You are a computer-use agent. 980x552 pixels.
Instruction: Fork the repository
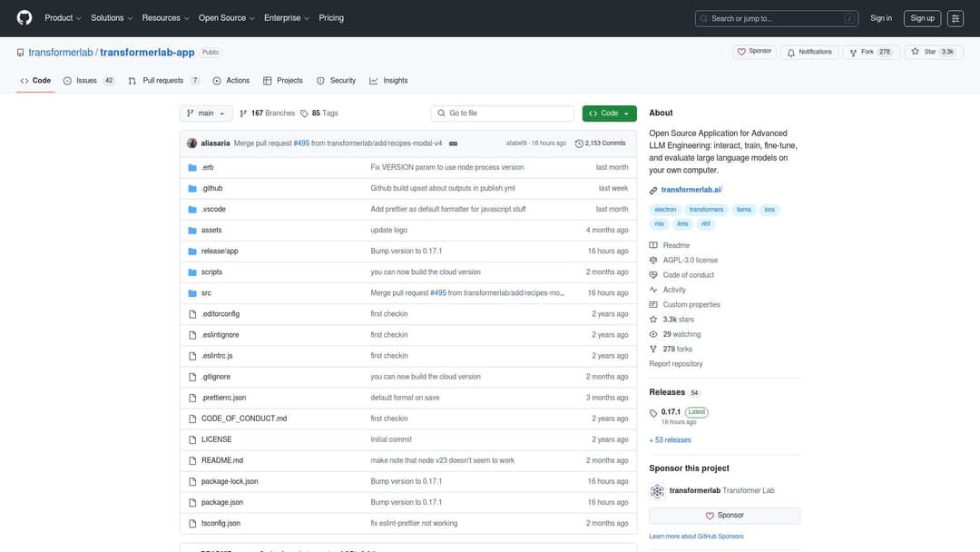point(870,52)
